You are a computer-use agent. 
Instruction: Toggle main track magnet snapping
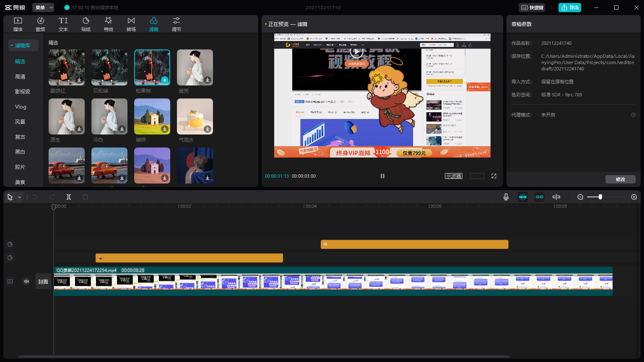(523, 197)
